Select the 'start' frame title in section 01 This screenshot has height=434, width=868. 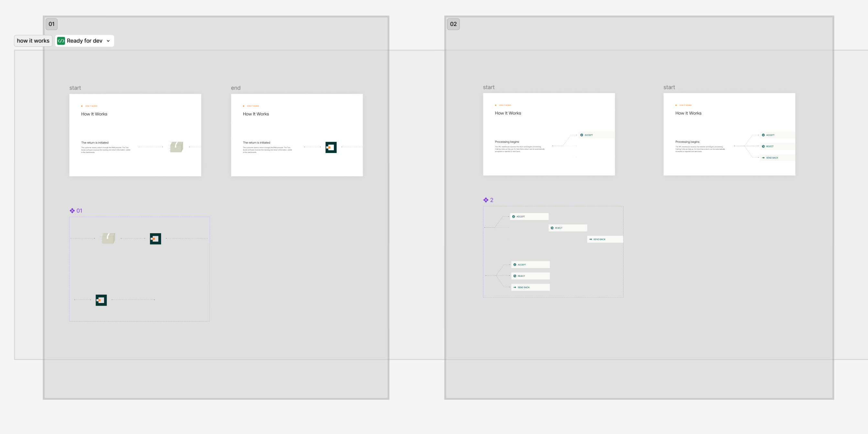pos(75,88)
